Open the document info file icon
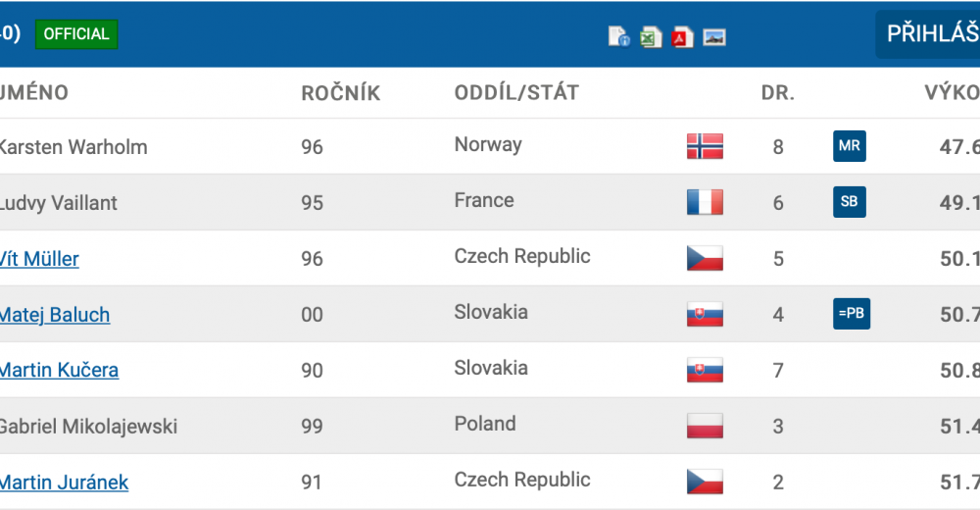 [618, 37]
